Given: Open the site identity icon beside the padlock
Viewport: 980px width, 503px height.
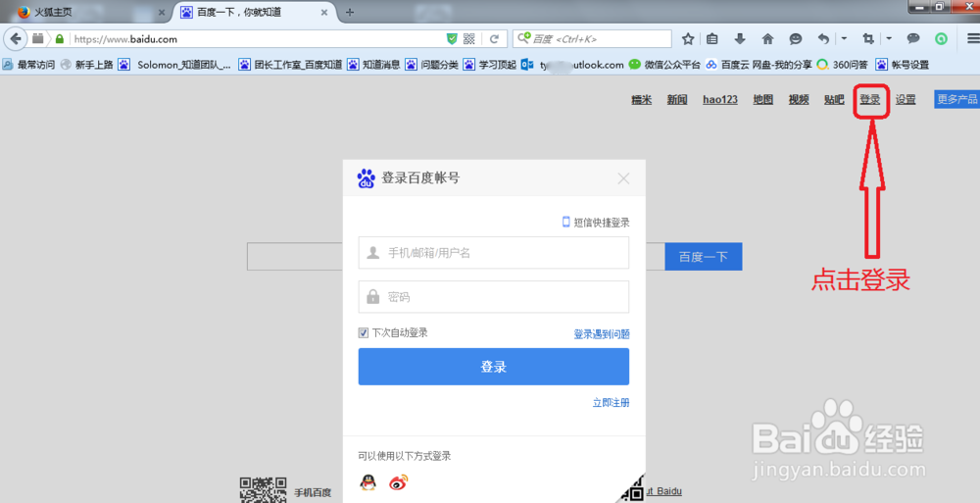Looking at the screenshot, I should coord(39,39).
